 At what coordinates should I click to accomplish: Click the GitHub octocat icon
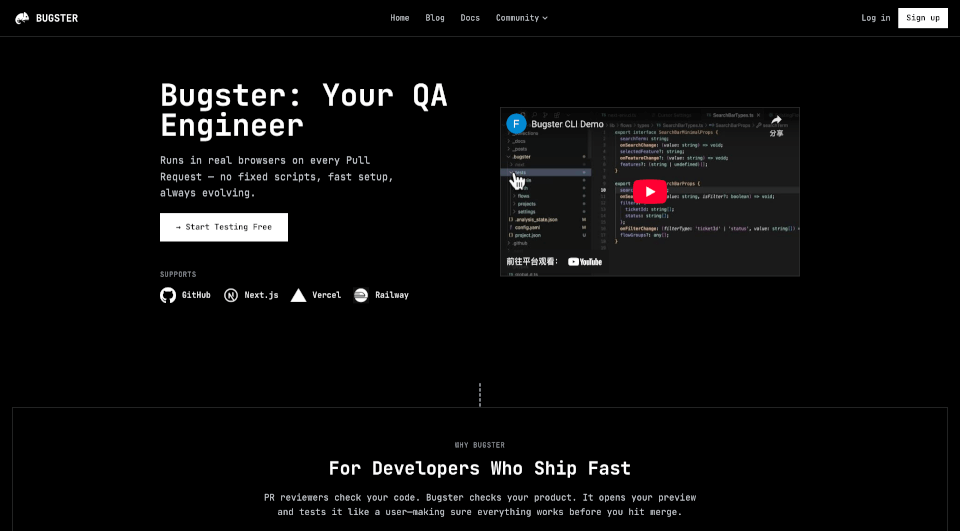coord(168,295)
